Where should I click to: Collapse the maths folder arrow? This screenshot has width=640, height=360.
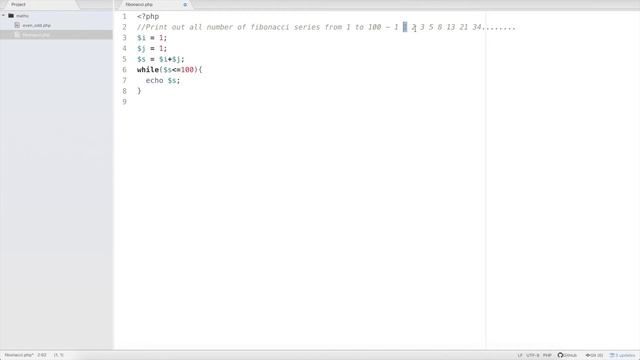(3, 16)
